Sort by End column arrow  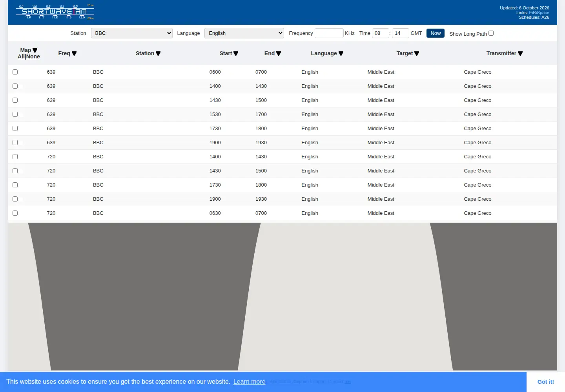[x=279, y=54]
